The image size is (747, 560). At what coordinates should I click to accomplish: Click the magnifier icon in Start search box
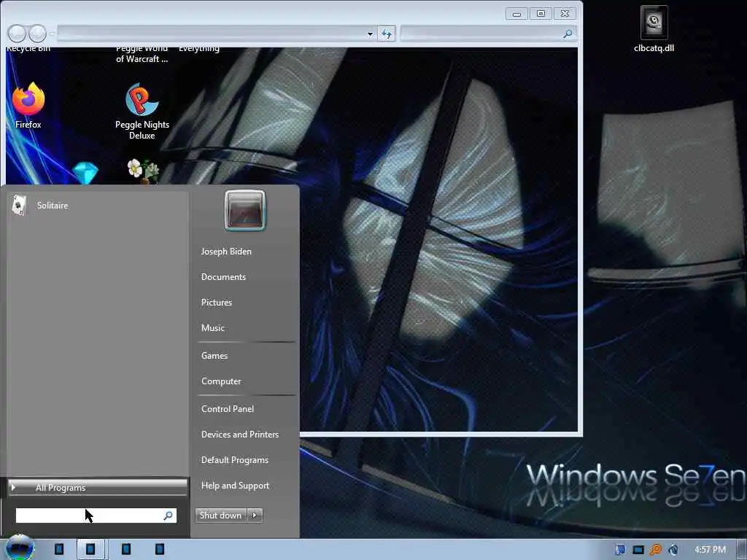point(169,516)
